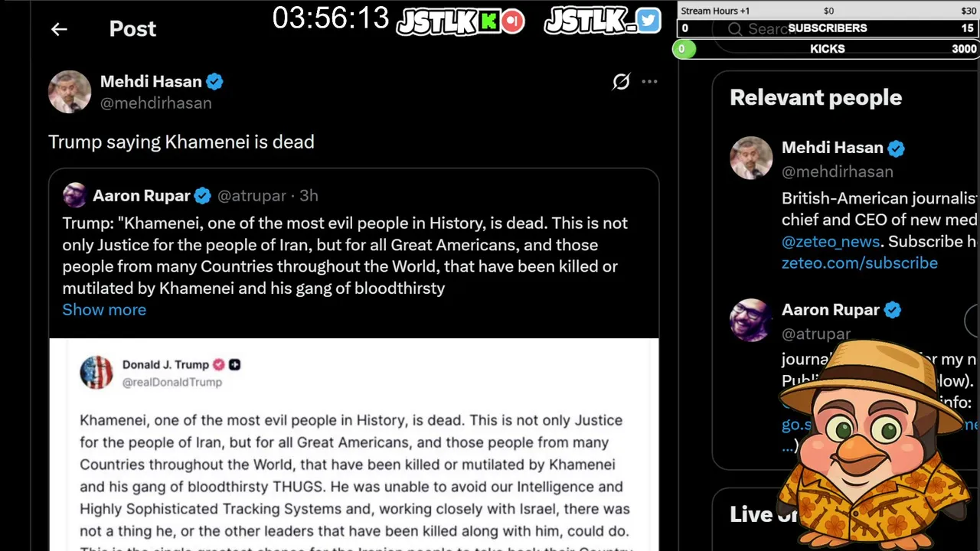The image size is (980, 551).
Task: Open the zeteo.com/subscribe link
Action: click(x=860, y=263)
